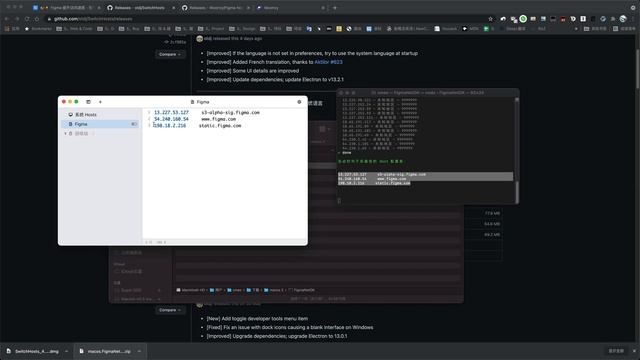Click the s3-alpha-sig.figma.com hostname in editor
Viewport: 640px width, 360px height.
[230, 112]
